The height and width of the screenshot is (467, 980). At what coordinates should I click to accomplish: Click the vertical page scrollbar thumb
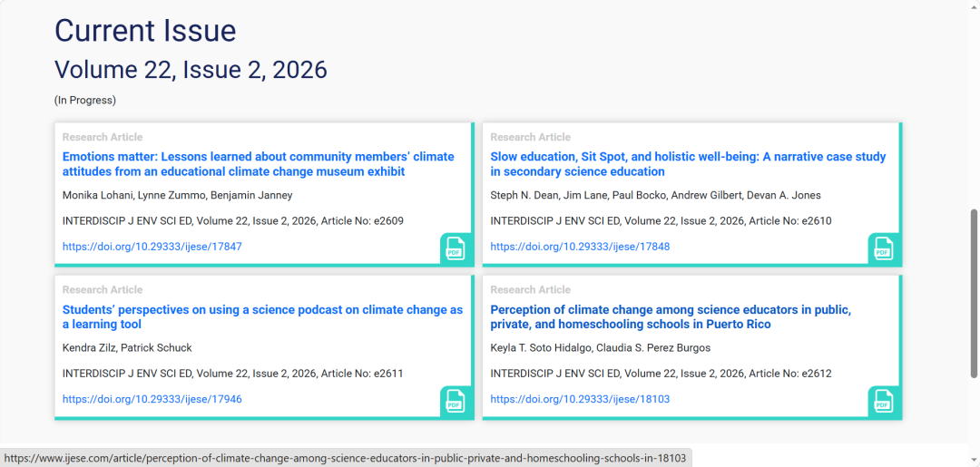(975, 292)
